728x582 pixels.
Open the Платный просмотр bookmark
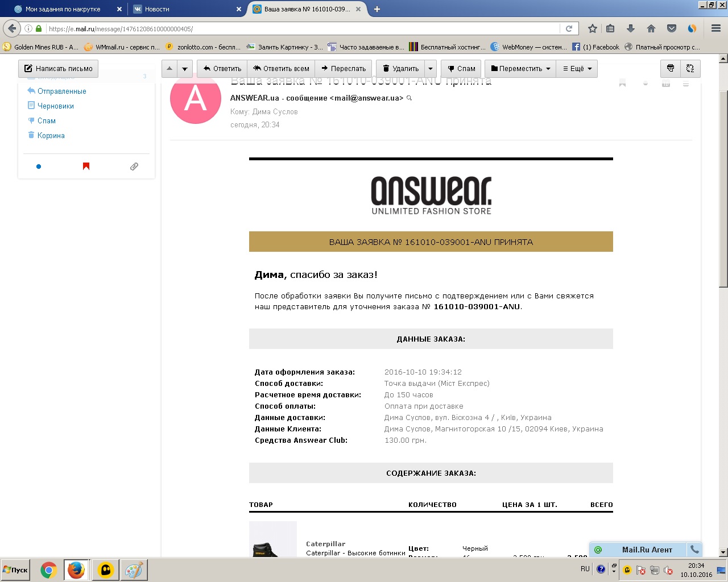click(662, 47)
